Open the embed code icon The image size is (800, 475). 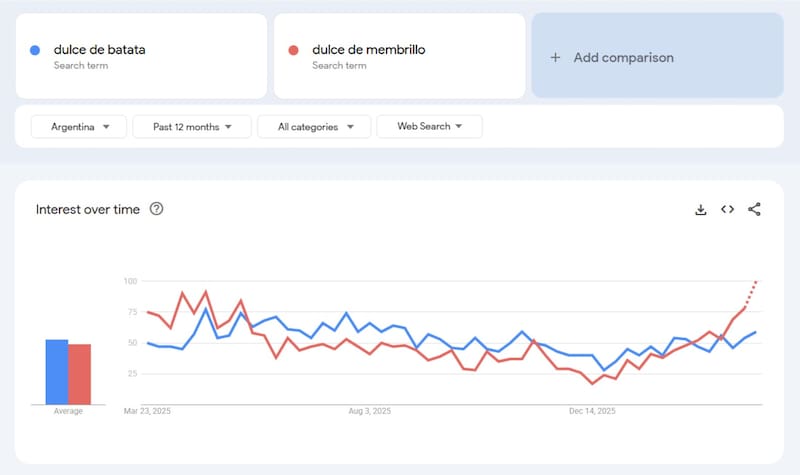point(728,209)
